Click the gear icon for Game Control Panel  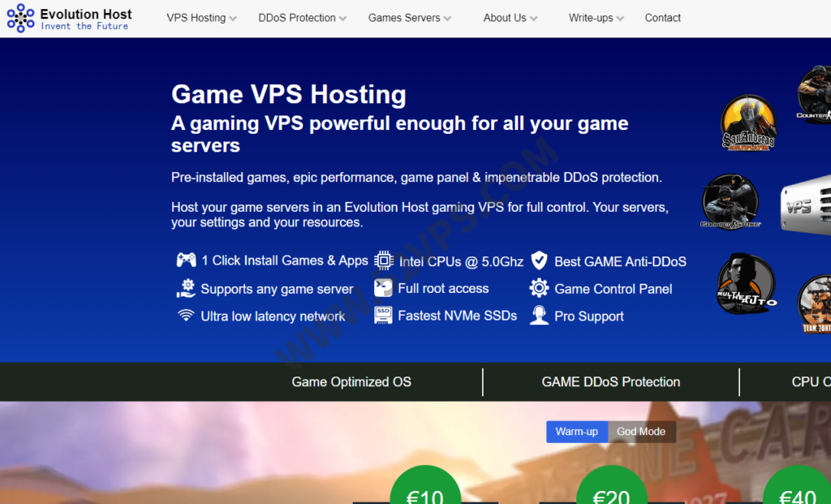coord(539,288)
